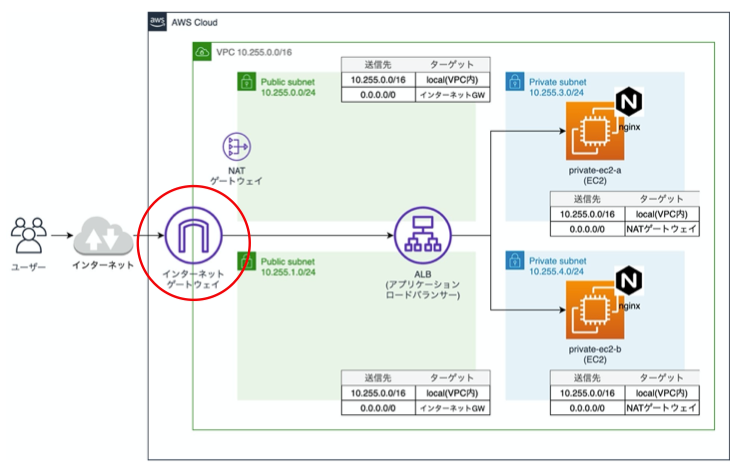The height and width of the screenshot is (471, 739).
Task: Click the AWS logo beside AWS Cloud
Action: click(x=157, y=22)
